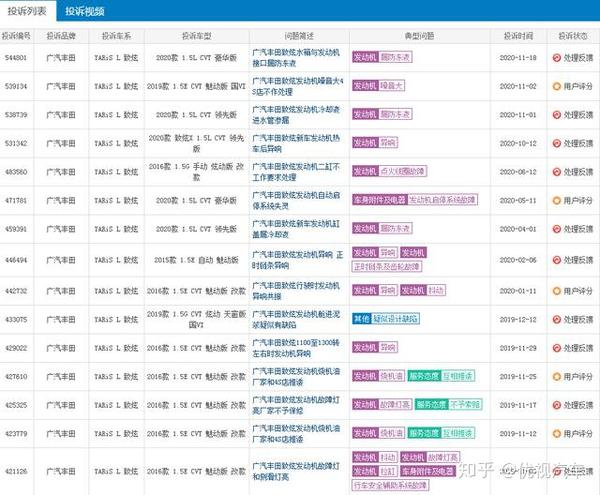Click the 处理反馈 icon in row 425325
This screenshot has width=600, height=495.
556,405
